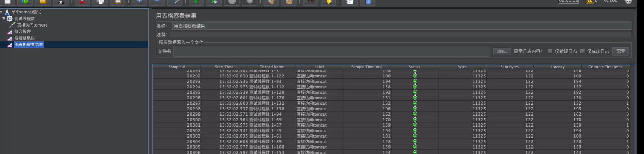Click the round icon after the 0/200 counter
Screen dimensions: 644x154
[628, 1]
